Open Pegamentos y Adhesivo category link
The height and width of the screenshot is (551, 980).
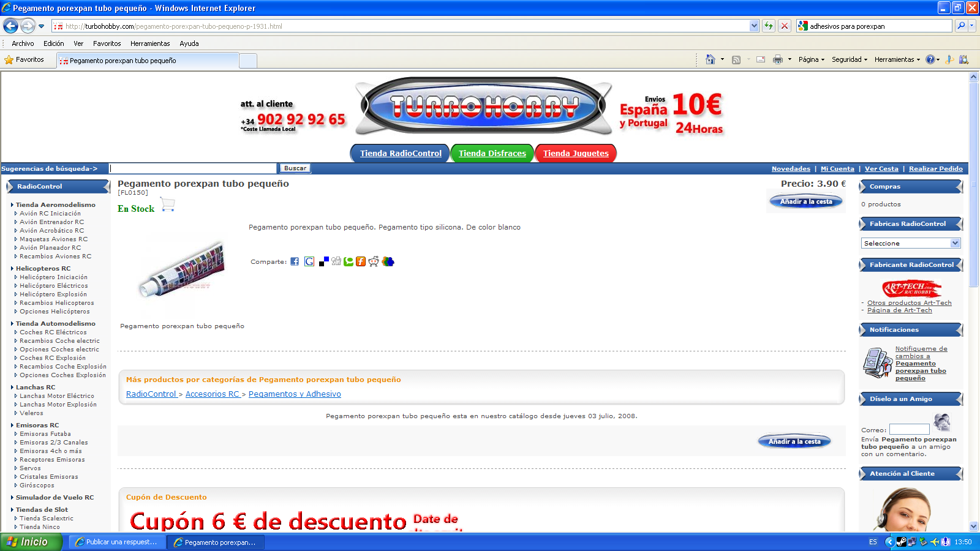(x=295, y=394)
